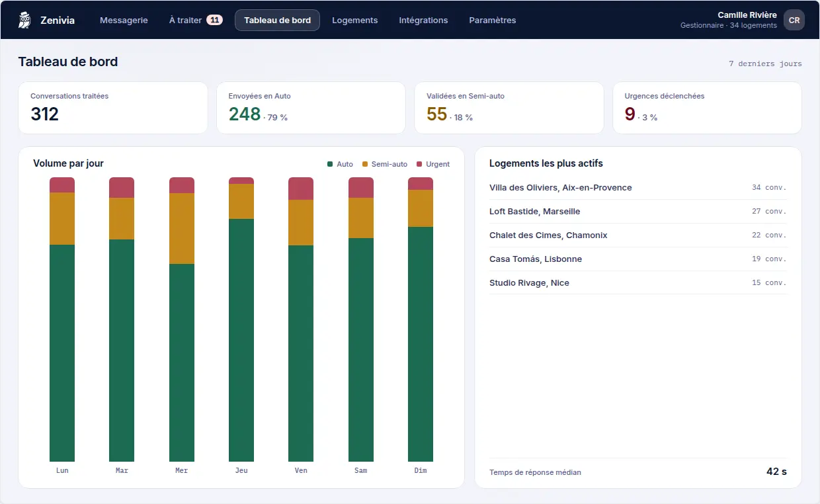Click the 79 % Auto percentage
Viewport: 820px width, 504px height.
click(276, 118)
